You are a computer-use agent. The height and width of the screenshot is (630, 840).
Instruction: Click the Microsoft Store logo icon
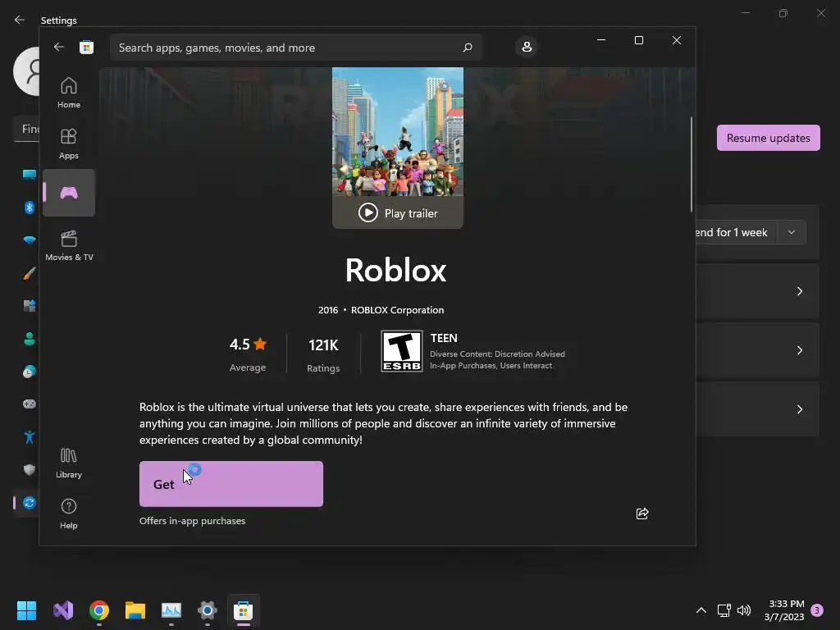point(86,47)
